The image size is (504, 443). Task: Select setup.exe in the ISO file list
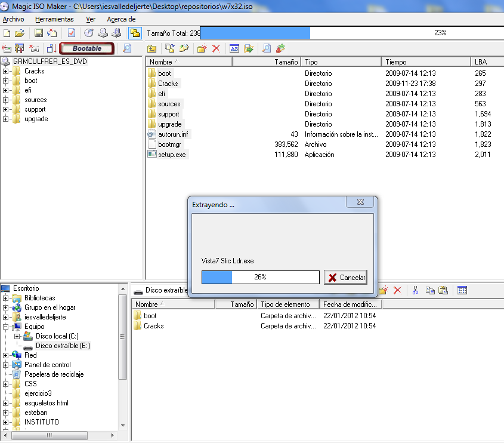tap(171, 155)
